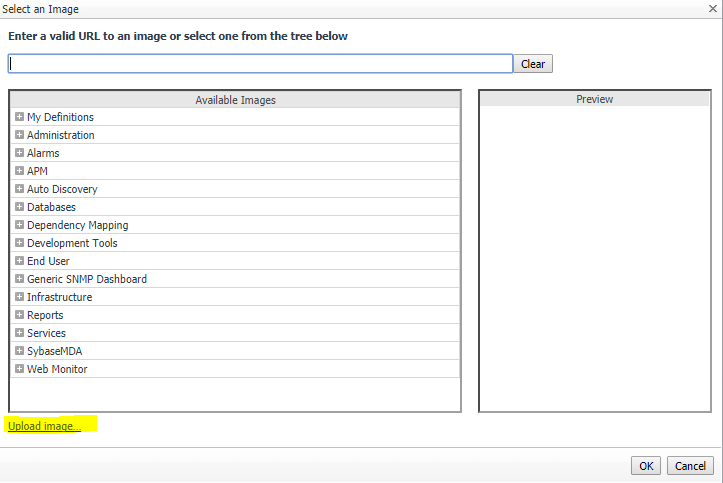Viewport: 723px width, 483px height.
Task: Click the plus icon beside Infrastructure
Action: (19, 297)
